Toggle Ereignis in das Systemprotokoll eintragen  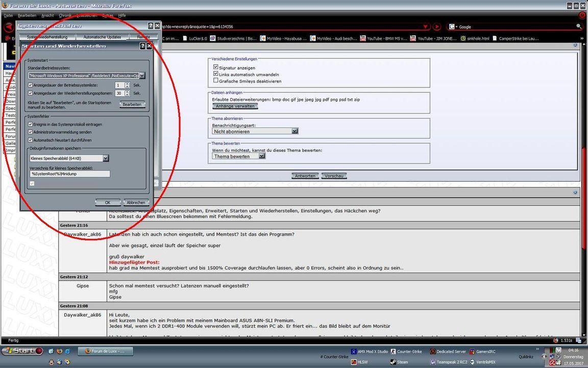31,124
